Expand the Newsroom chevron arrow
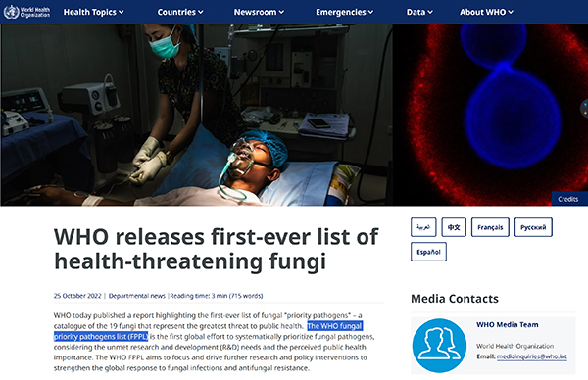The image size is (588, 380). click(281, 12)
